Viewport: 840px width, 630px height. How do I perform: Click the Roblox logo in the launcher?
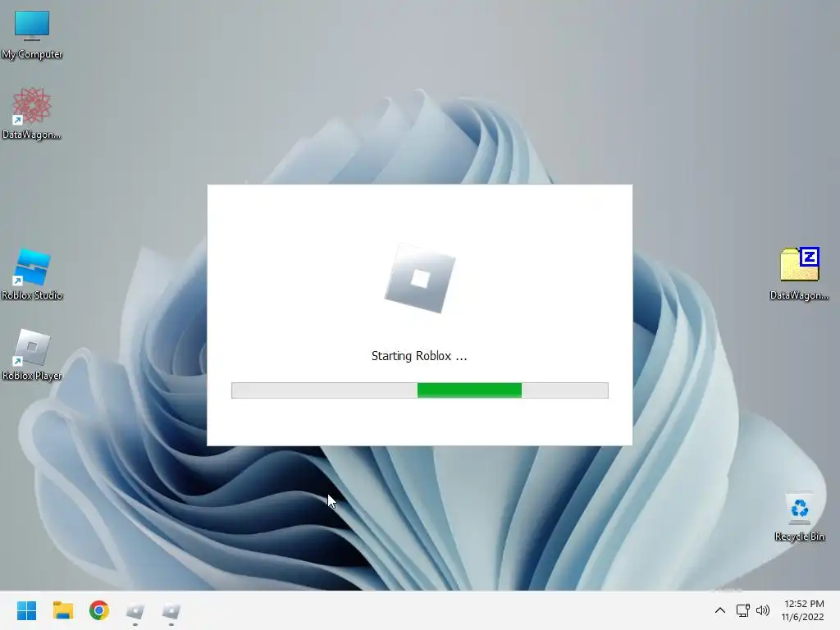[x=420, y=279]
